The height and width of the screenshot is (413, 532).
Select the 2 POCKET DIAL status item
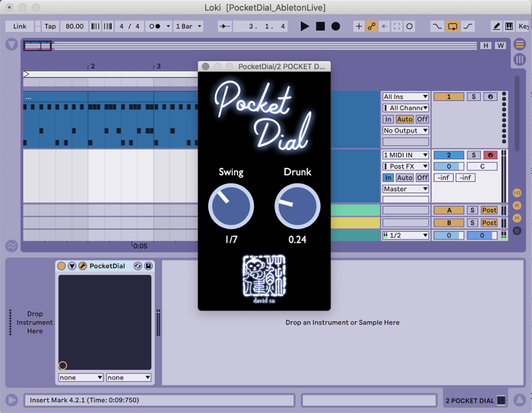click(471, 400)
